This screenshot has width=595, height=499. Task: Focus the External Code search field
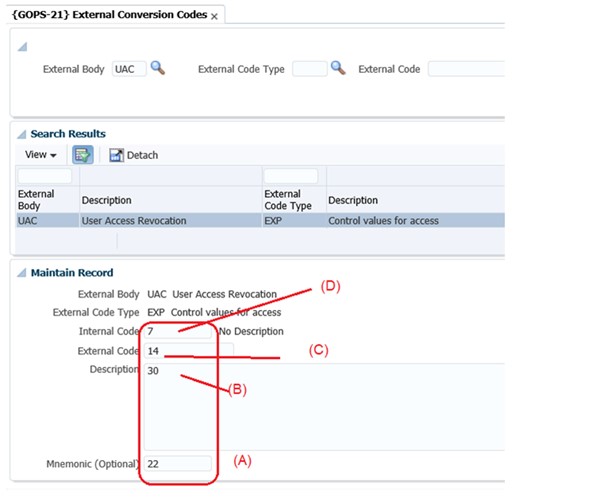[x=466, y=69]
